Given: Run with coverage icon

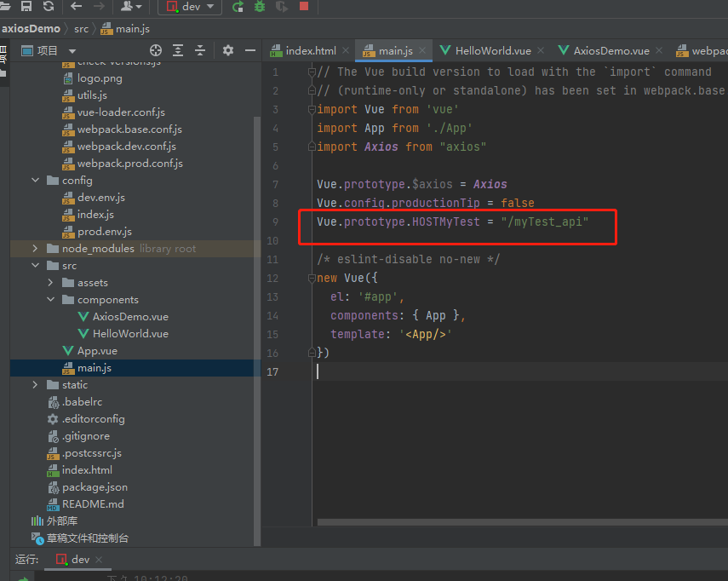Looking at the screenshot, I should coord(282,7).
